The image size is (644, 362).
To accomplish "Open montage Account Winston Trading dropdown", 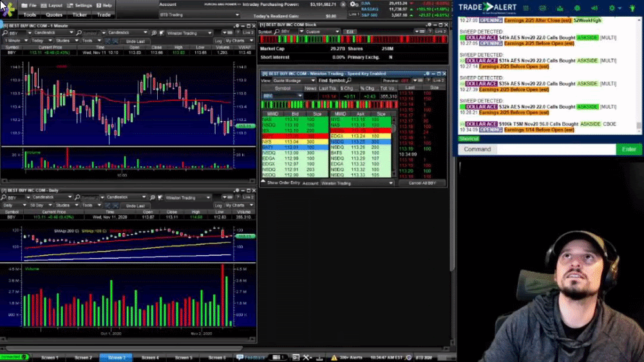I will point(357,184).
